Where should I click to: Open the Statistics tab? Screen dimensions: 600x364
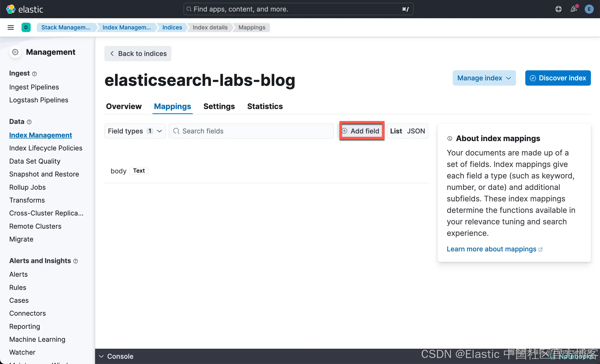click(x=265, y=106)
